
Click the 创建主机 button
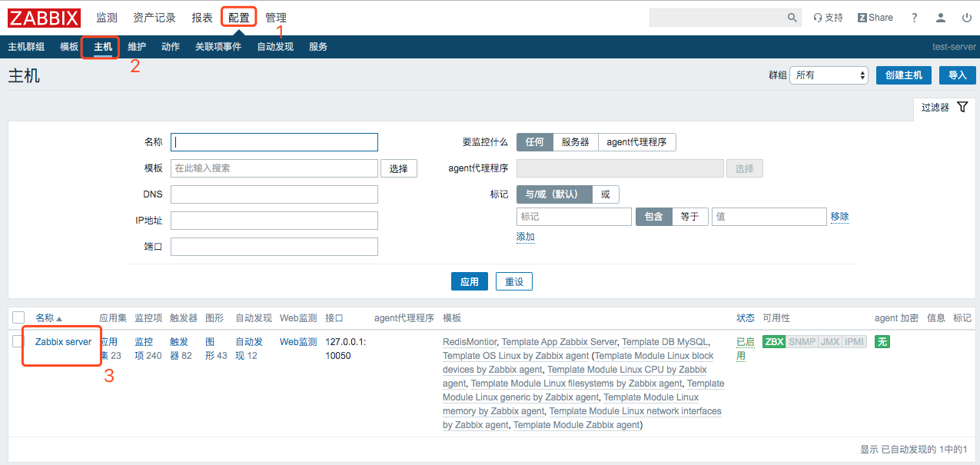pyautogui.click(x=904, y=75)
